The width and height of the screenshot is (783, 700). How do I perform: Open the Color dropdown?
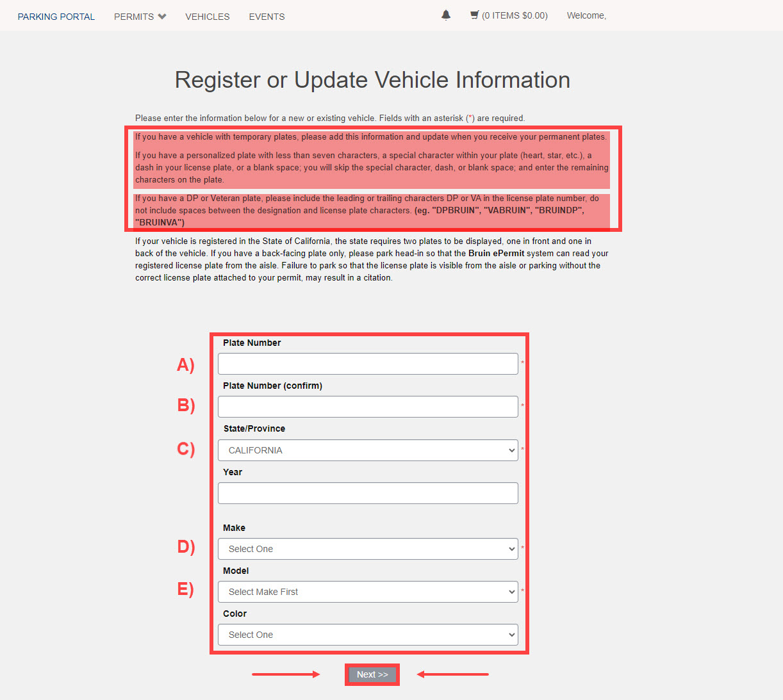[x=368, y=635]
